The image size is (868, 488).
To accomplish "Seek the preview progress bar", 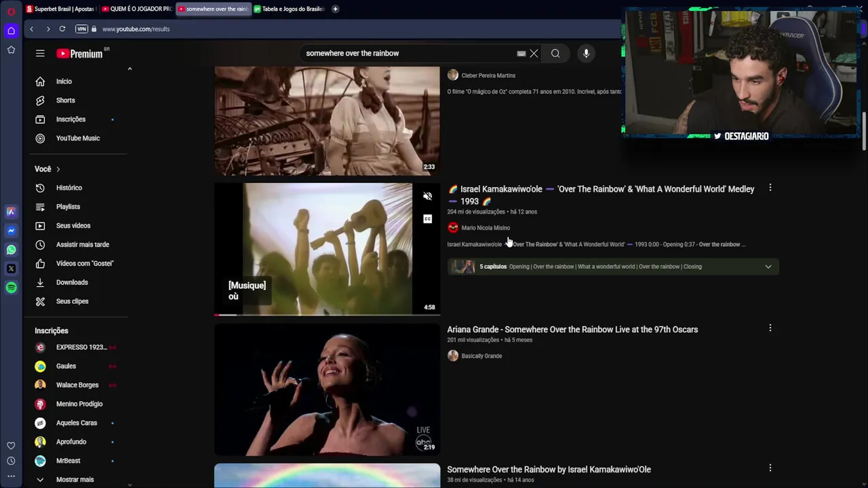I will click(327, 314).
